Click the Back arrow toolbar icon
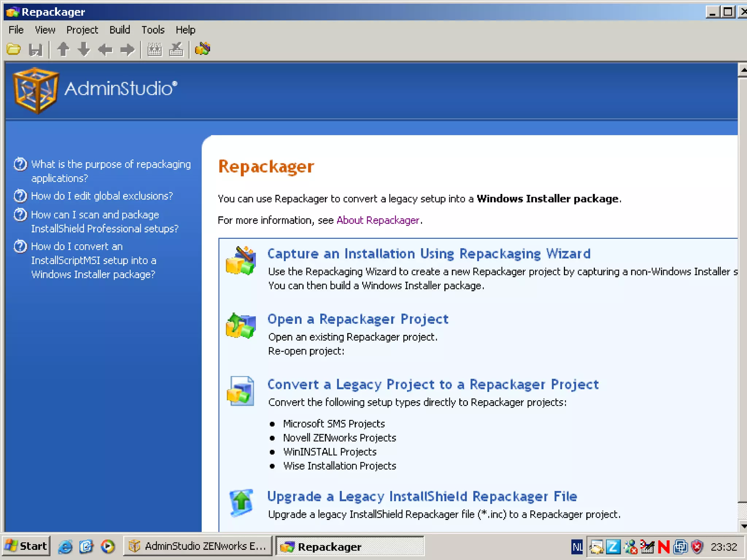747x560 pixels. [105, 49]
